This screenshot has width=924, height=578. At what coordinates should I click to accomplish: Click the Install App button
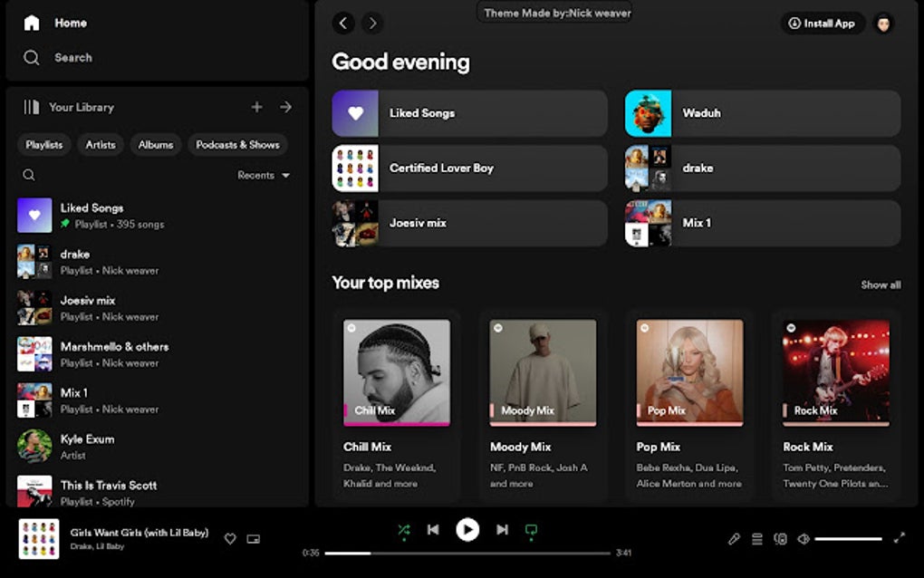(823, 24)
